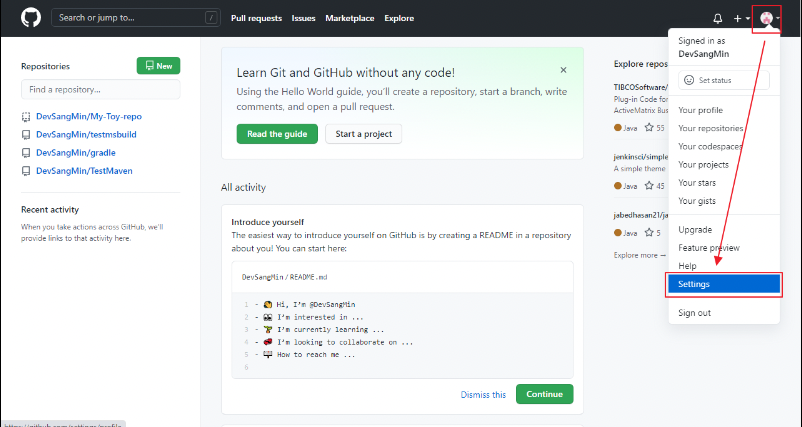Open DevSangMin/testmsbuild repository

(x=86, y=134)
